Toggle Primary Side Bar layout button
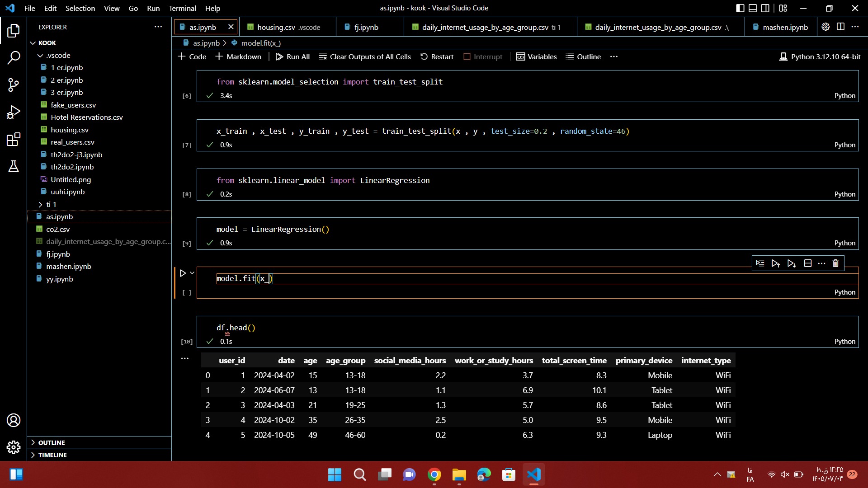The image size is (868, 488). pyautogui.click(x=740, y=8)
